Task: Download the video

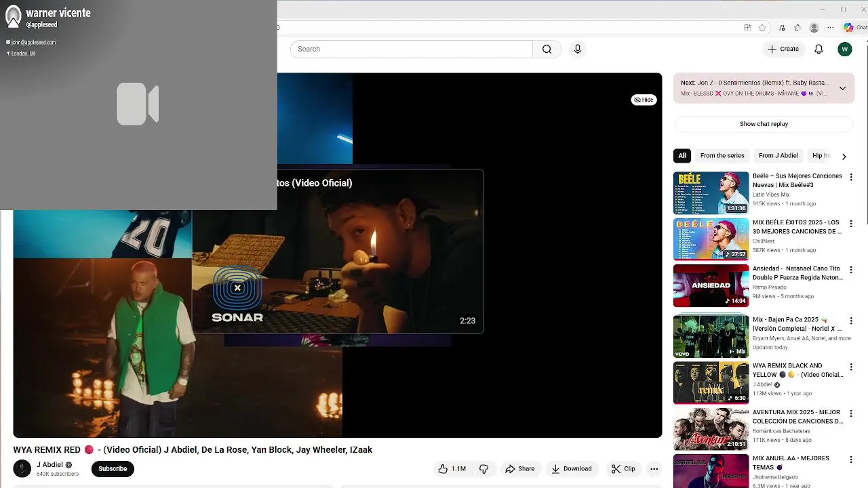Action: pyautogui.click(x=571, y=468)
